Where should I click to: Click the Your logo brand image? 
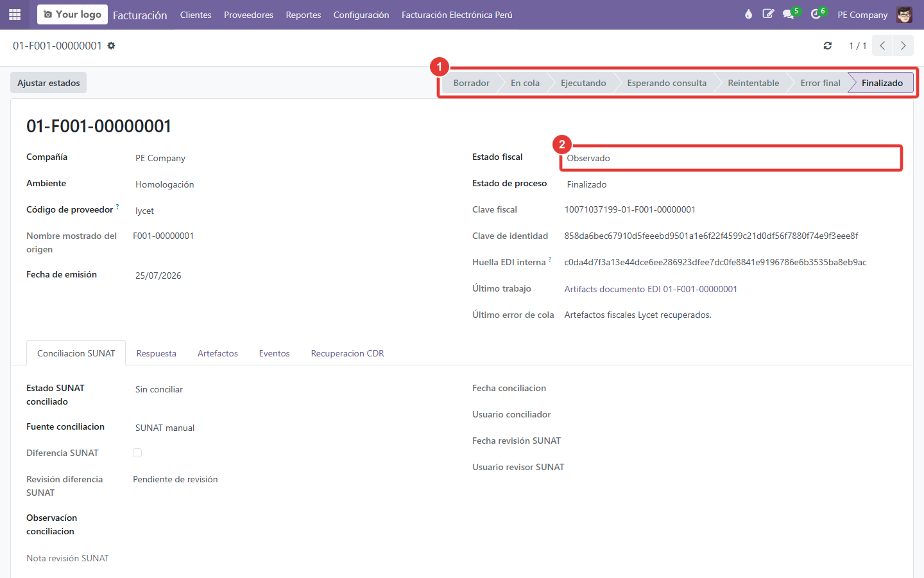coord(73,14)
